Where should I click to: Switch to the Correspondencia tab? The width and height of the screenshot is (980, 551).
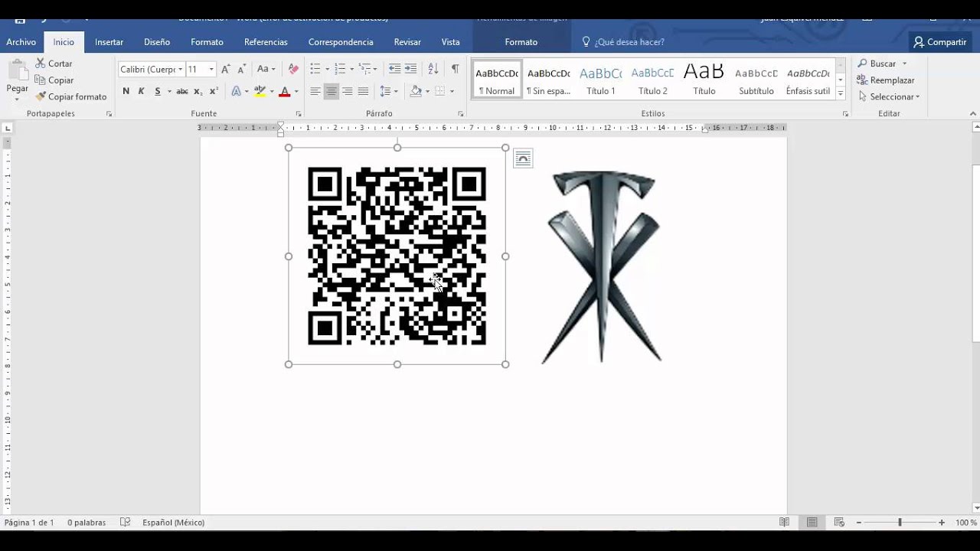341,42
